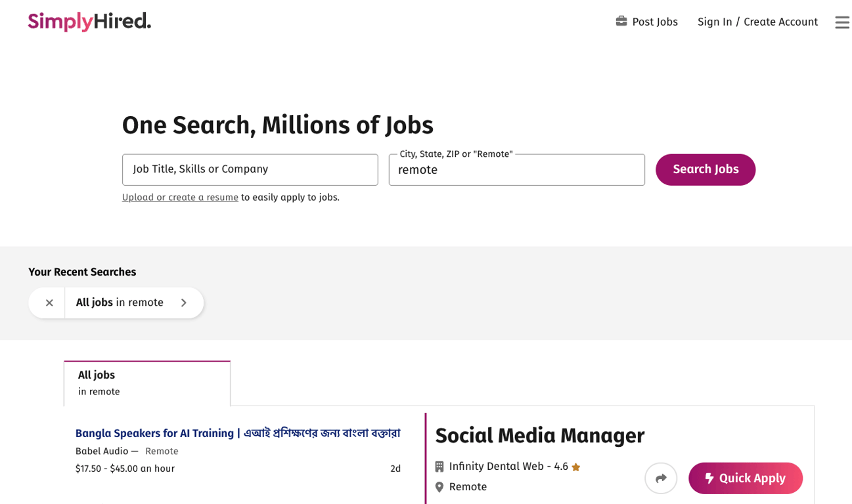The height and width of the screenshot is (504, 852).
Task: Expand the All jobs recent search chevron
Action: [x=184, y=303]
